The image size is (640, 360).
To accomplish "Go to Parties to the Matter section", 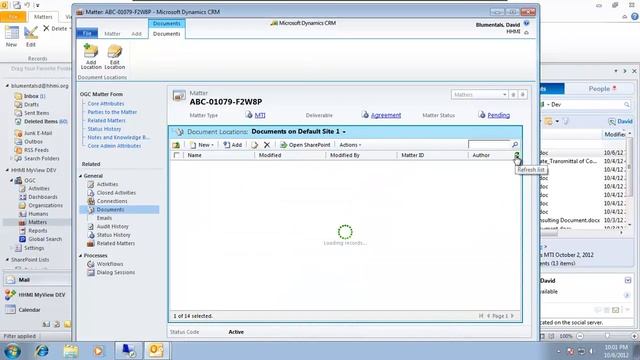I will [x=112, y=112].
